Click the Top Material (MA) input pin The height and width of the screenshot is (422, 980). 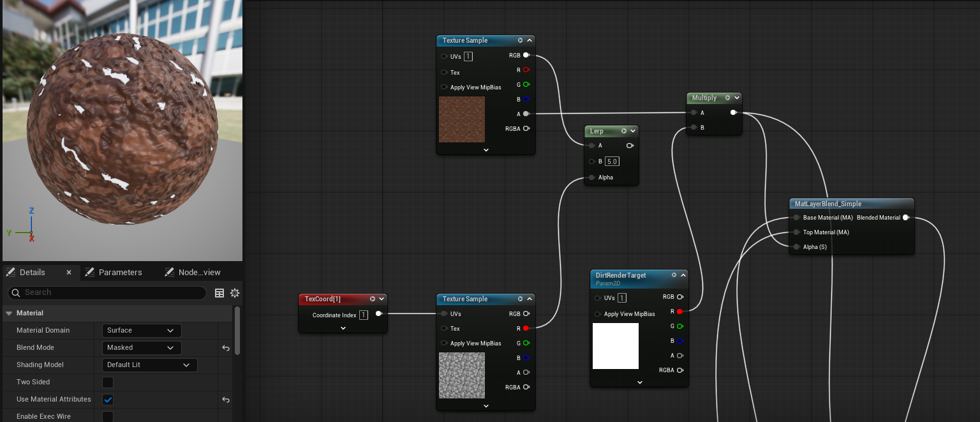pyautogui.click(x=796, y=232)
